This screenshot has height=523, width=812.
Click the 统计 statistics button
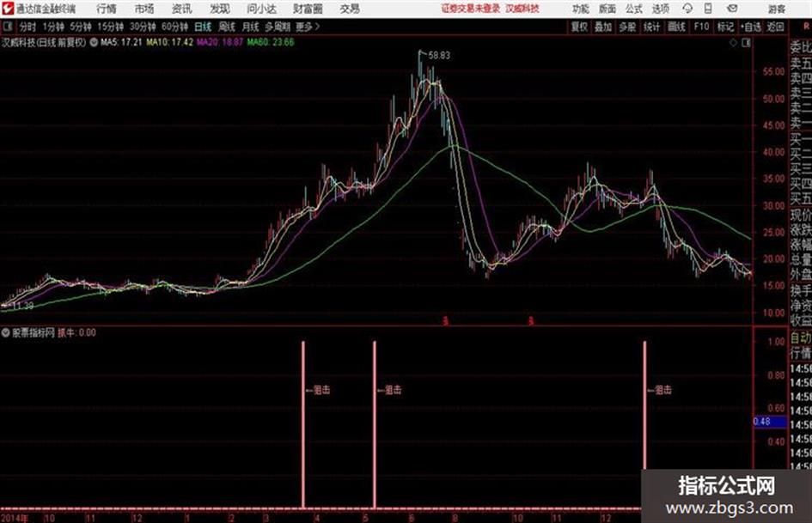tap(652, 27)
